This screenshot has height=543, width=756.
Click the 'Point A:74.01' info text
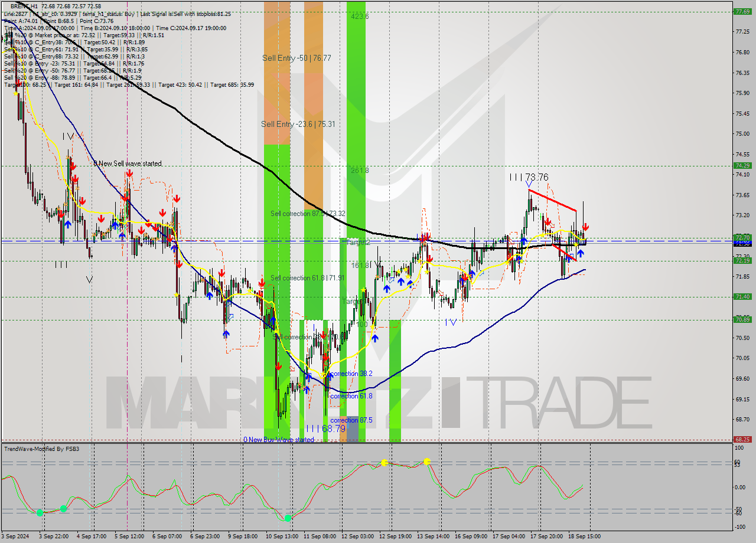pyautogui.click(x=21, y=21)
